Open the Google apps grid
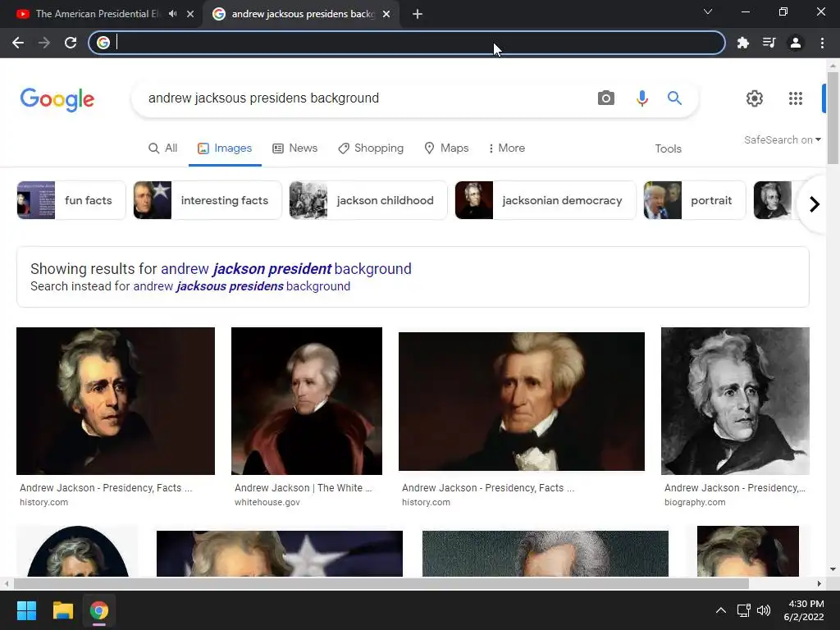The width and height of the screenshot is (840, 630). (x=796, y=98)
